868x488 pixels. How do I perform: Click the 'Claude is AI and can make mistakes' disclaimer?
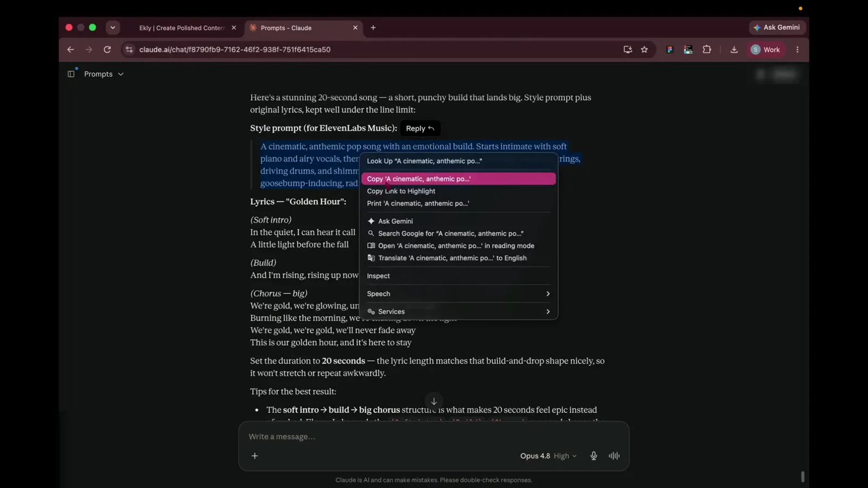pyautogui.click(x=434, y=480)
